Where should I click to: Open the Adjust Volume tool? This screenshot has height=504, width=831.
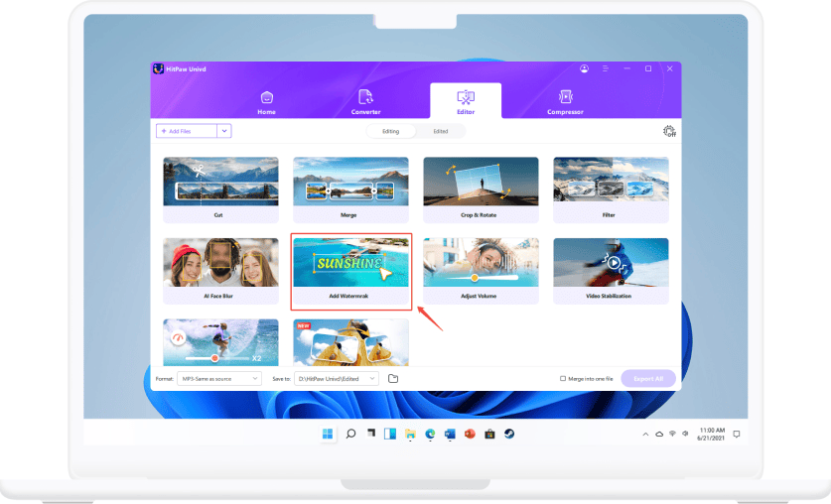[x=481, y=271]
